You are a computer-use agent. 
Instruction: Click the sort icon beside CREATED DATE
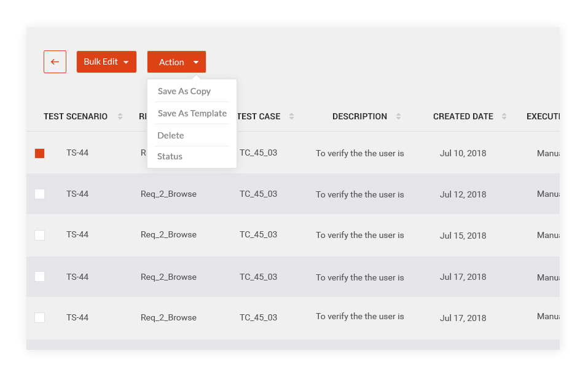(504, 116)
